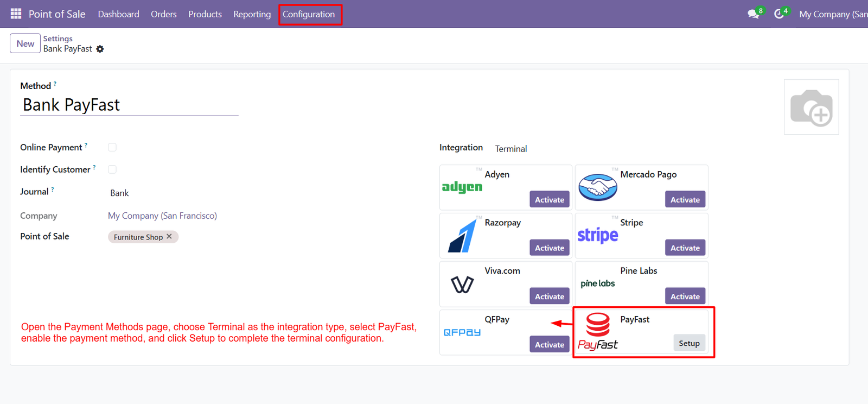Click the Stripe logo
Screen dimensions: 868x404
[598, 235]
